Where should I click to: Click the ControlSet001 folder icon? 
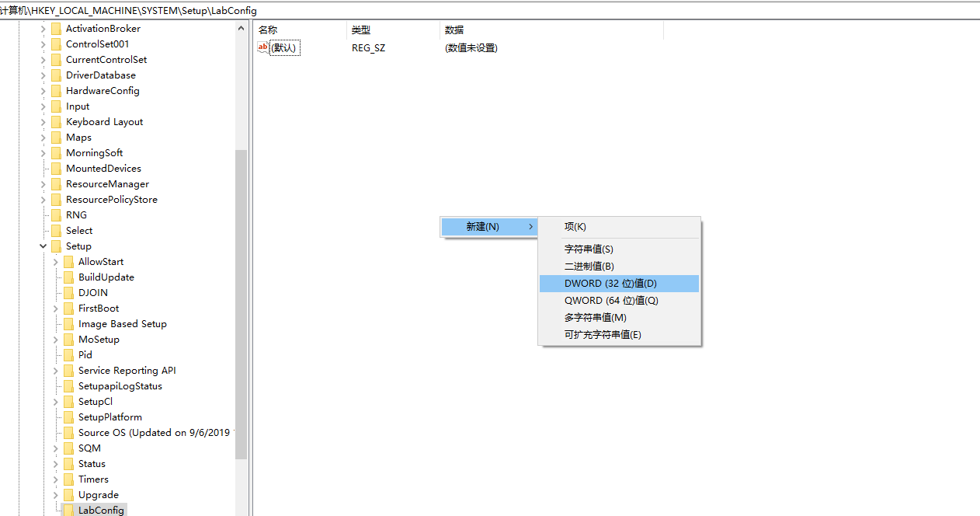(56, 44)
